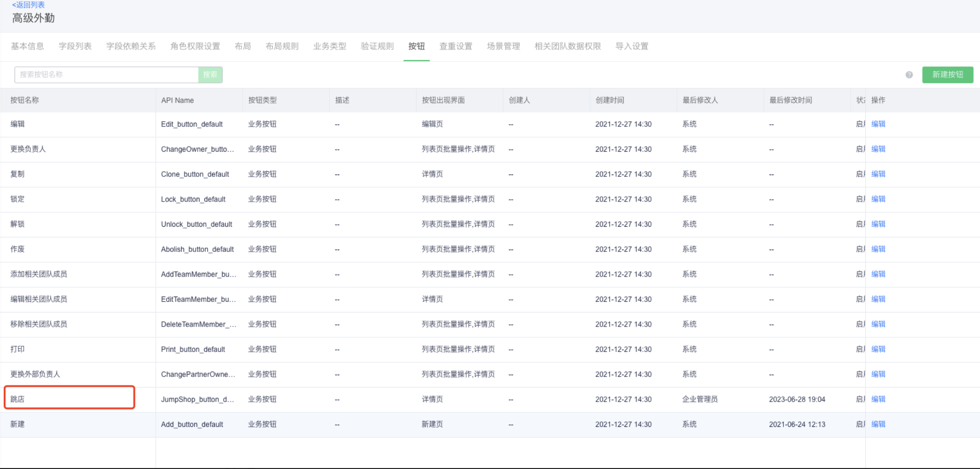Click 编辑 for Abolish_button_default row

(x=878, y=249)
